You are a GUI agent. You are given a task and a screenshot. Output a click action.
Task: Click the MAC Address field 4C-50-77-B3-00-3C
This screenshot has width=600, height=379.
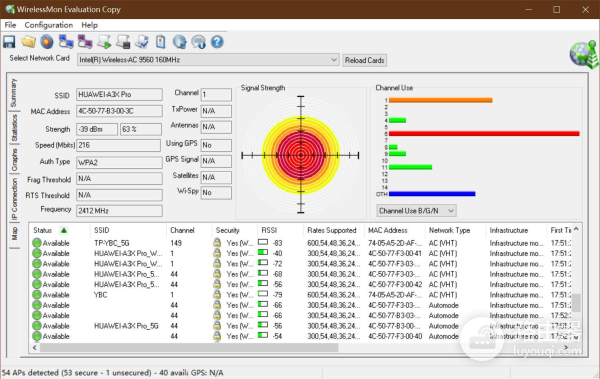click(119, 111)
